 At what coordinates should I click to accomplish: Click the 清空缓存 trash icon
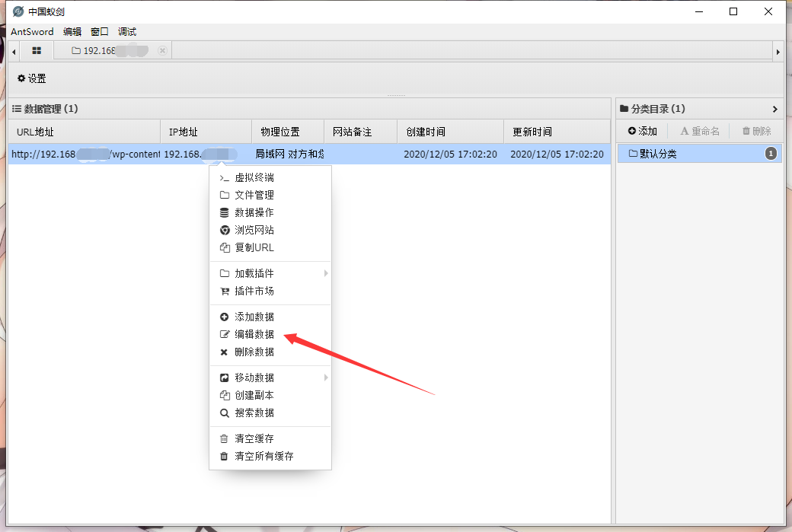pos(224,438)
